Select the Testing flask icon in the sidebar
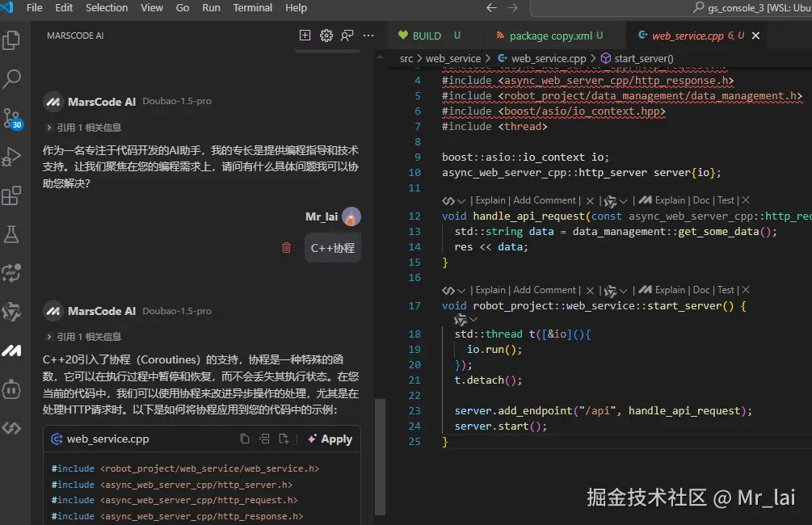Viewport: 812px width, 525px height. point(11,234)
